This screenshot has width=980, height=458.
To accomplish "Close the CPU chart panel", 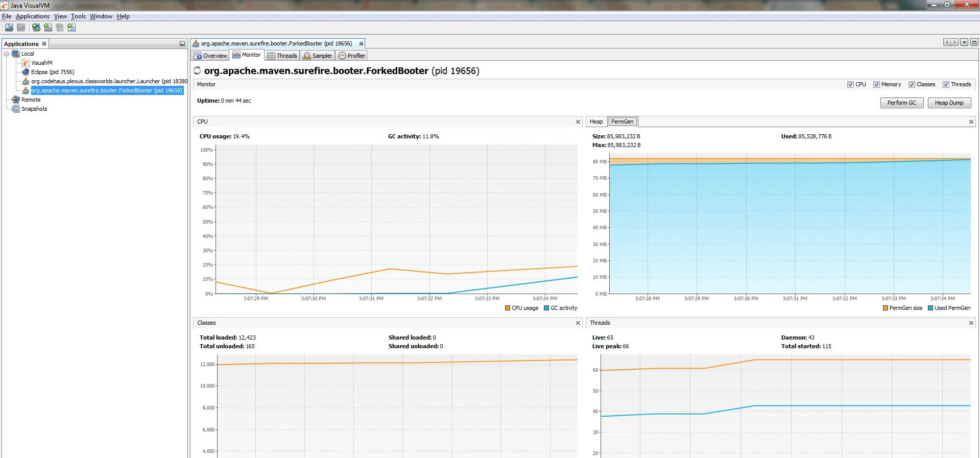I will [x=578, y=122].
